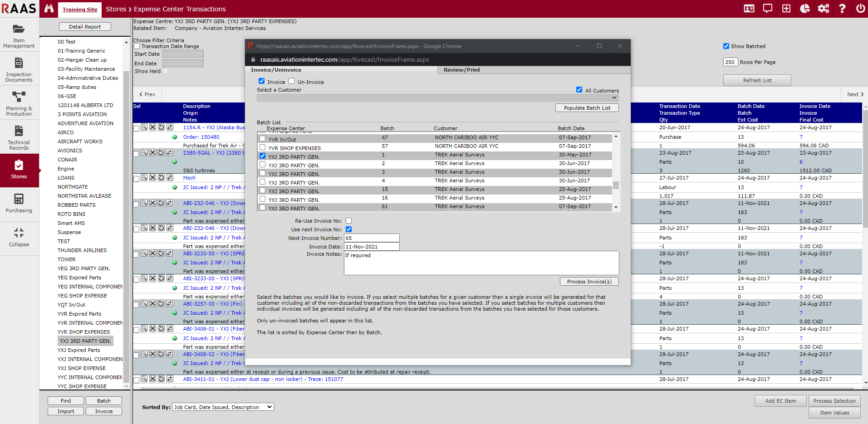The height and width of the screenshot is (424, 868).
Task: Click the Add EC Item button
Action: click(x=780, y=401)
